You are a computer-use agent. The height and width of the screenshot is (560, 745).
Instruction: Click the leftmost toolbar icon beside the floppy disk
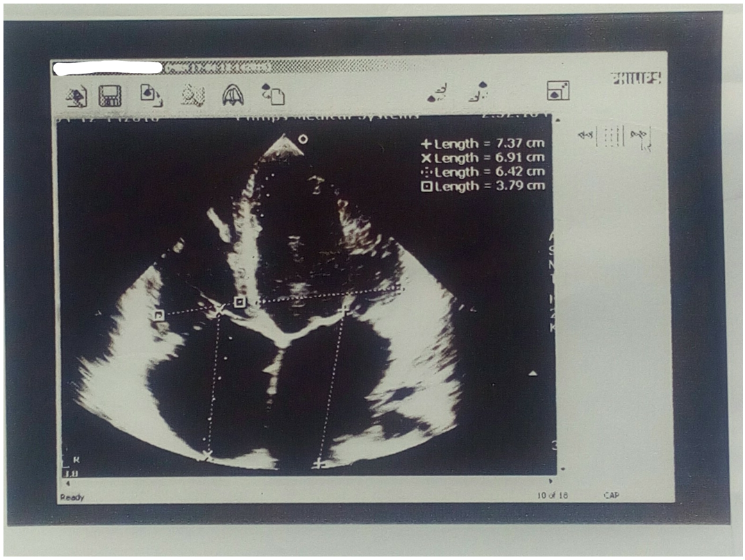pos(76,95)
